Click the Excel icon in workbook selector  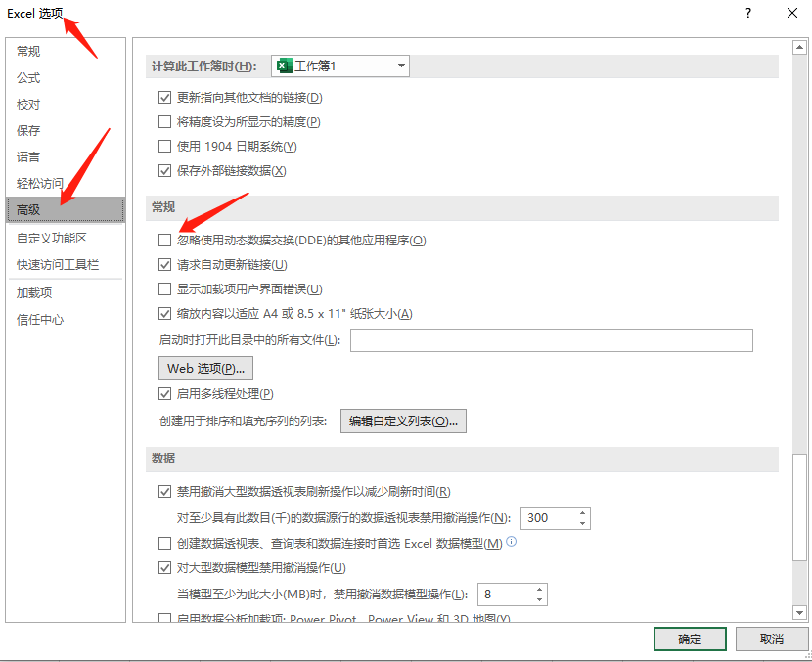(x=285, y=66)
